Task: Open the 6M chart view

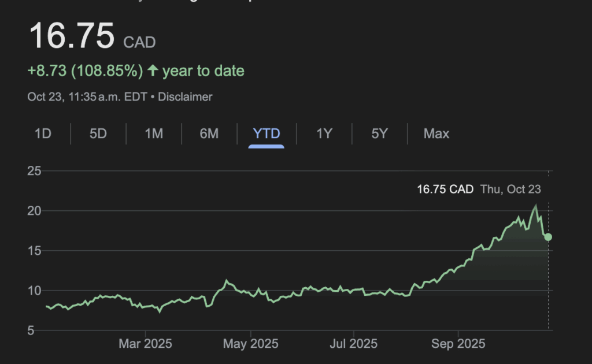Action: pos(209,134)
